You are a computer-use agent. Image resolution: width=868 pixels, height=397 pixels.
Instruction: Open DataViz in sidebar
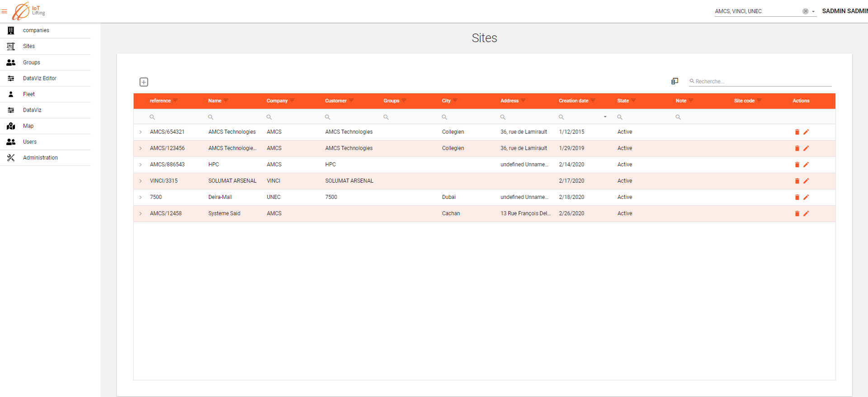[x=45, y=110]
